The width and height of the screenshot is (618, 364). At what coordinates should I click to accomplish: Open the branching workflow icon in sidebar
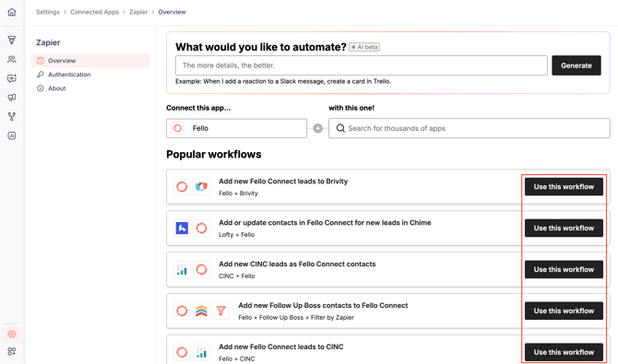pos(12,117)
